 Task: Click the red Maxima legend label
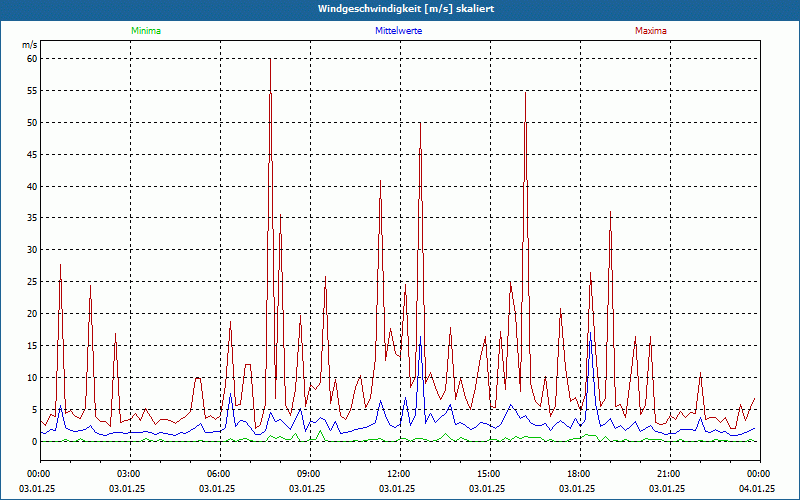(x=651, y=31)
